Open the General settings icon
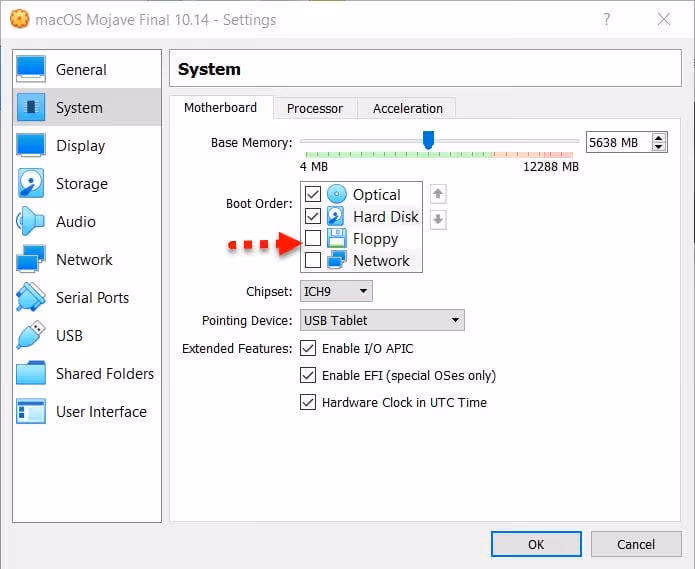The width and height of the screenshot is (695, 569). [31, 69]
